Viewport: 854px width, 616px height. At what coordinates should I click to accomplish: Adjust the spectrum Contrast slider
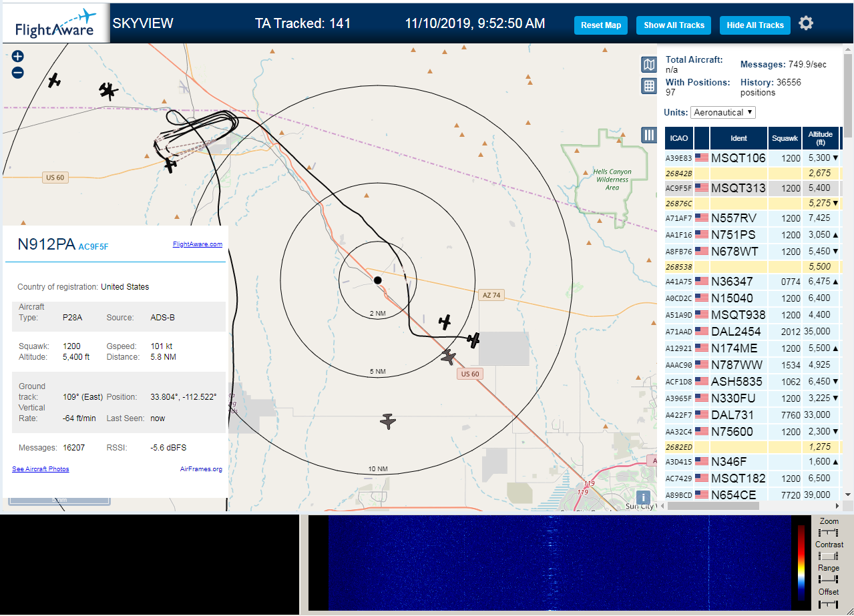click(x=829, y=556)
